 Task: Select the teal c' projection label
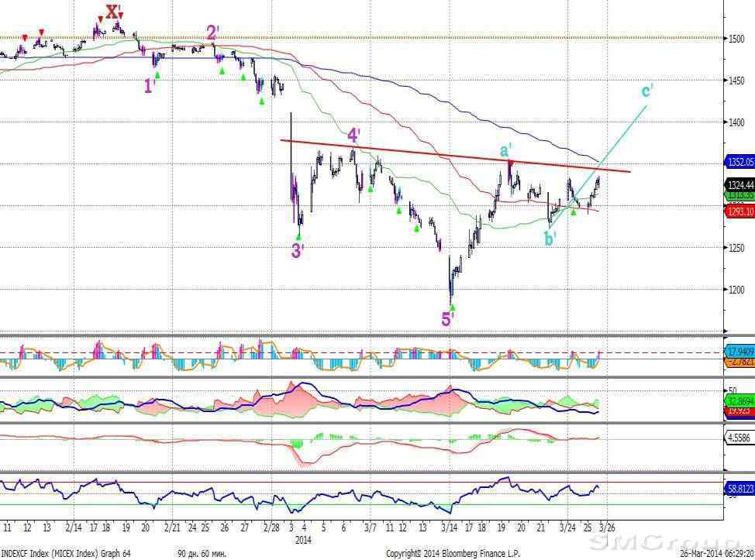click(x=647, y=91)
